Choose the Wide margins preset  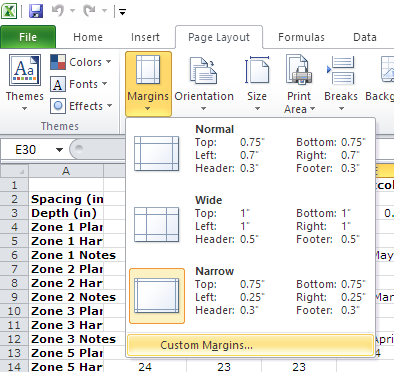pyautogui.click(x=251, y=224)
